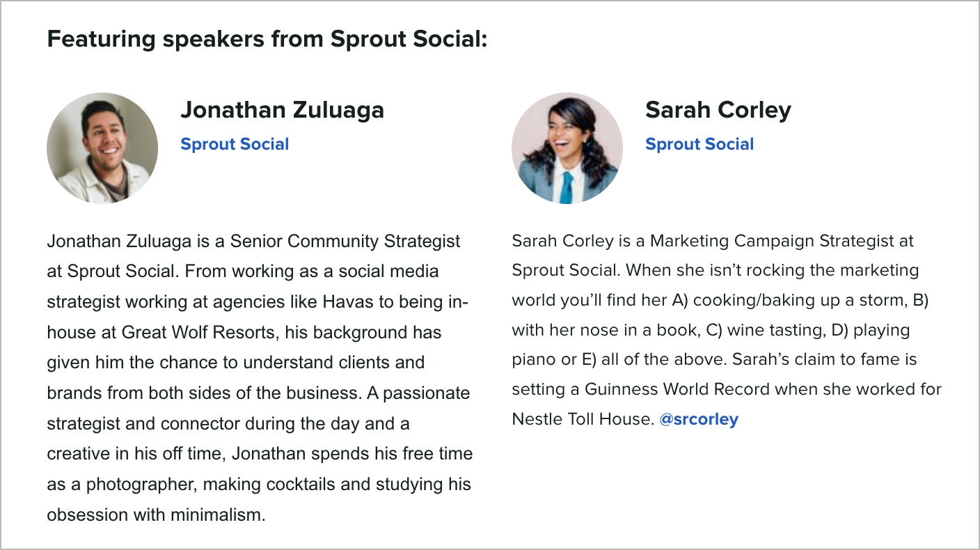Click Jonathan Zuluaga's profile photo
This screenshot has width=980, height=550.
point(102,148)
